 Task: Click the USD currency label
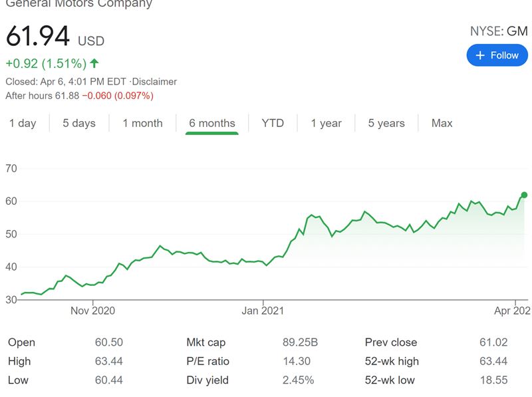(91, 41)
